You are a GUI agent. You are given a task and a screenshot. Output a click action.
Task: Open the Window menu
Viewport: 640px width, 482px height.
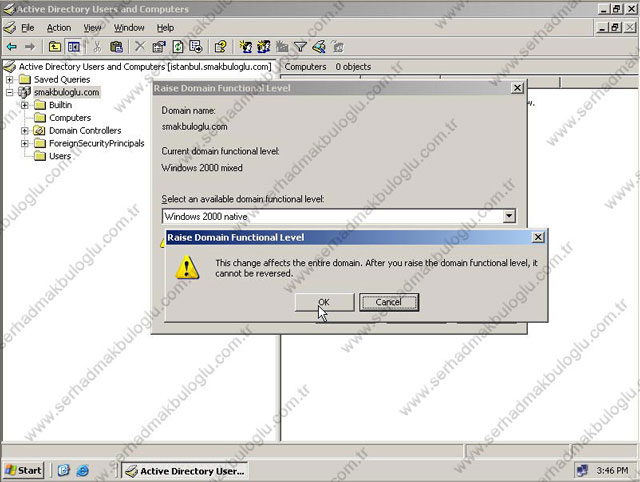129,28
